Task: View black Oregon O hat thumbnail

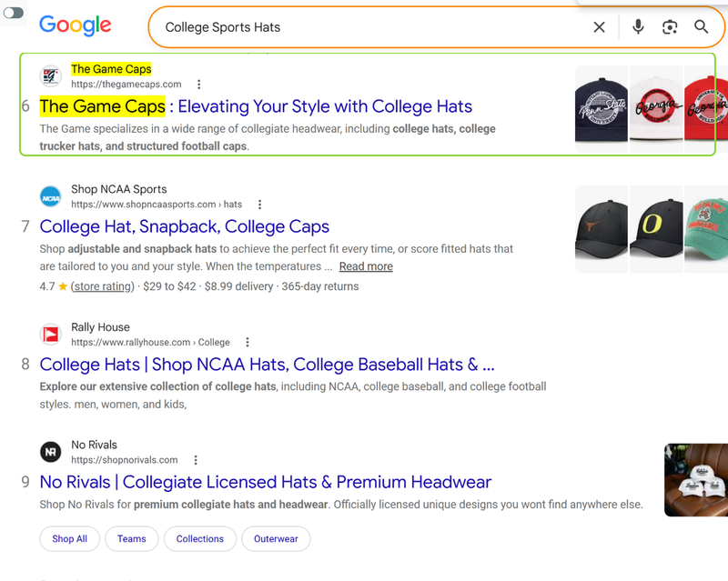Action: pos(656,229)
